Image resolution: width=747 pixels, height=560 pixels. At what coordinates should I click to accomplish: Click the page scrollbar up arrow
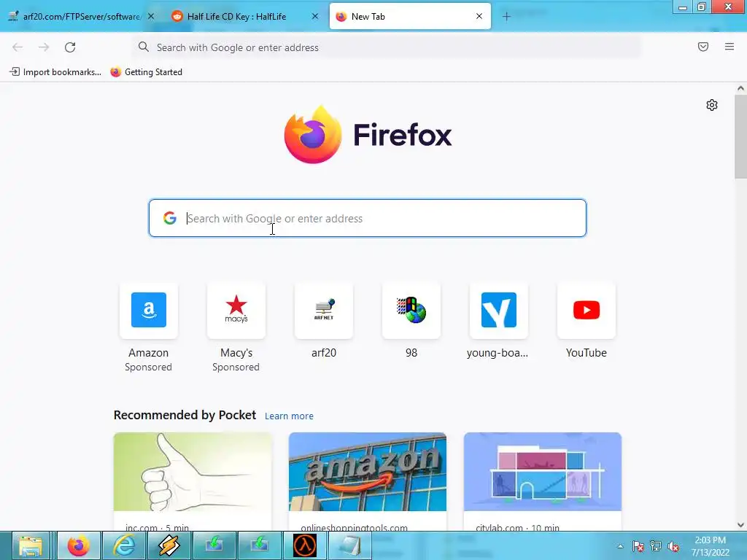tap(740, 88)
